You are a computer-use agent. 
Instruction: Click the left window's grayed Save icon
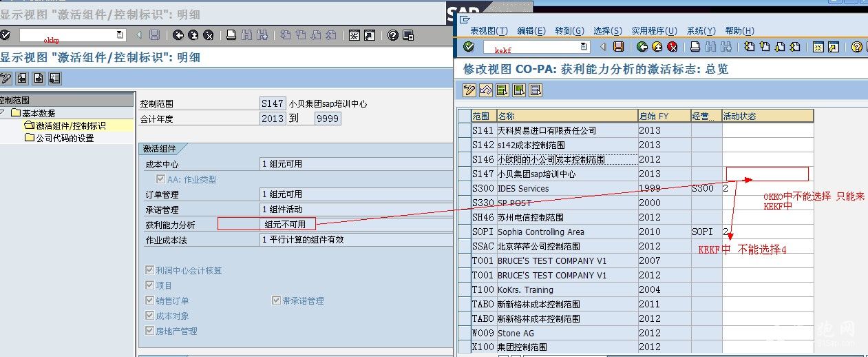point(154,35)
